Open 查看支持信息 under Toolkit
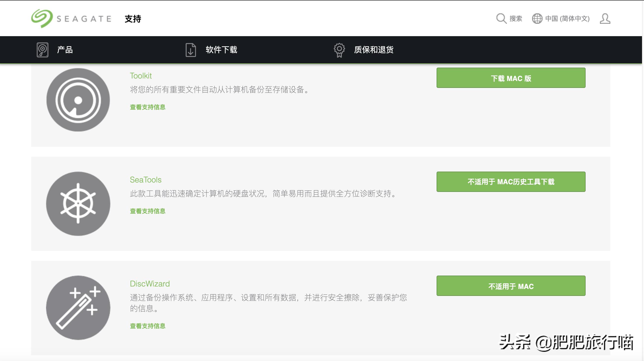Screen dimensions: 644x361 (147, 107)
